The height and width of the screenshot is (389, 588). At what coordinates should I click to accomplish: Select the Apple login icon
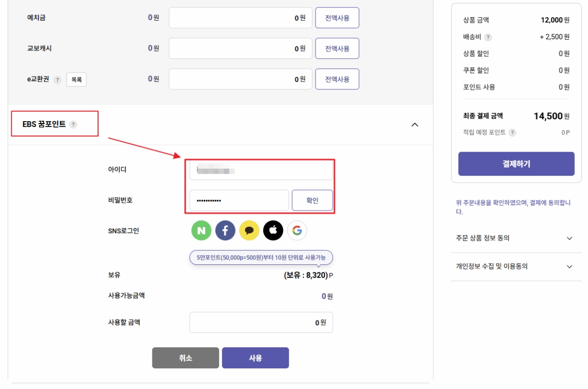point(273,231)
